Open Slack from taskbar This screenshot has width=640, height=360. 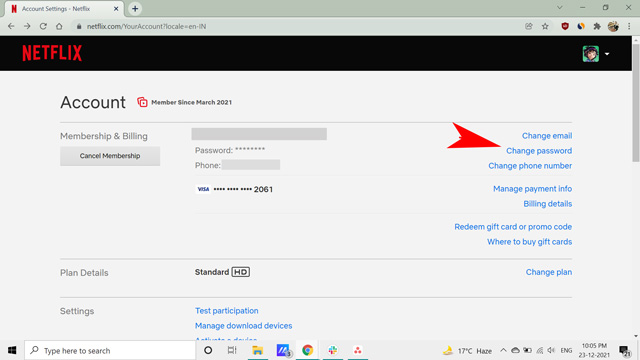coord(333,350)
